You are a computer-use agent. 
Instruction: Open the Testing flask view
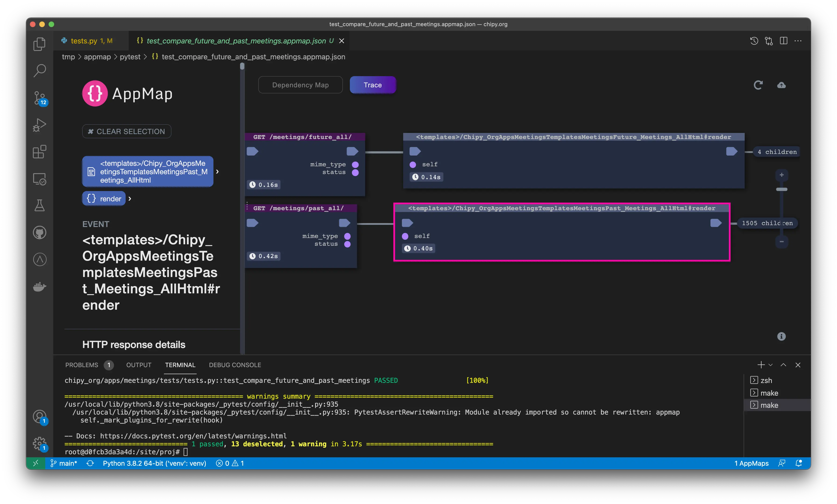(x=39, y=206)
